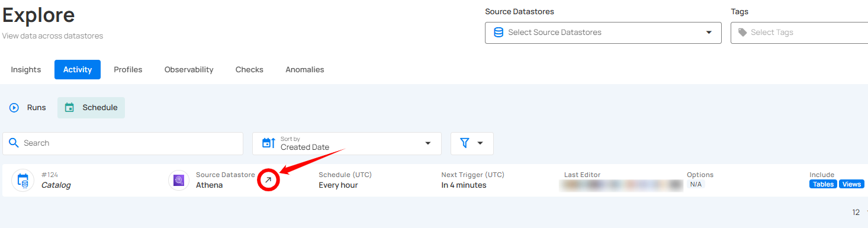This screenshot has height=228, width=868.
Task: Click the Athena datastore logo icon
Action: click(179, 180)
